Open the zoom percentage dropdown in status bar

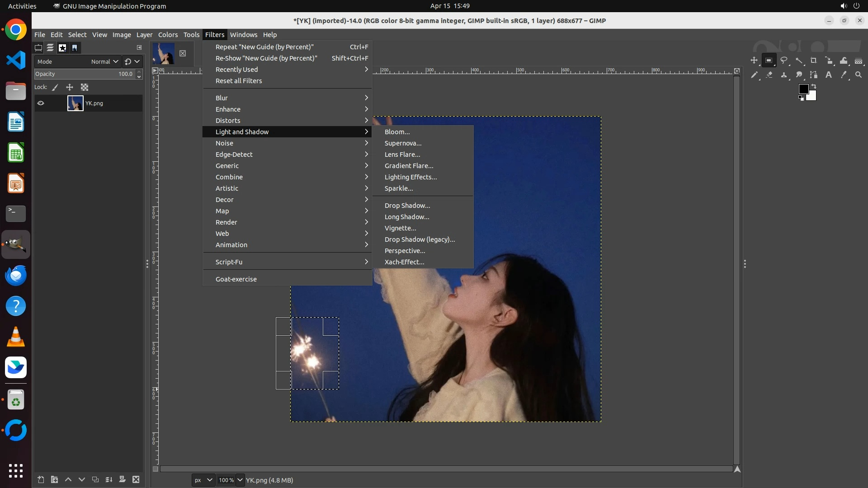click(x=240, y=480)
